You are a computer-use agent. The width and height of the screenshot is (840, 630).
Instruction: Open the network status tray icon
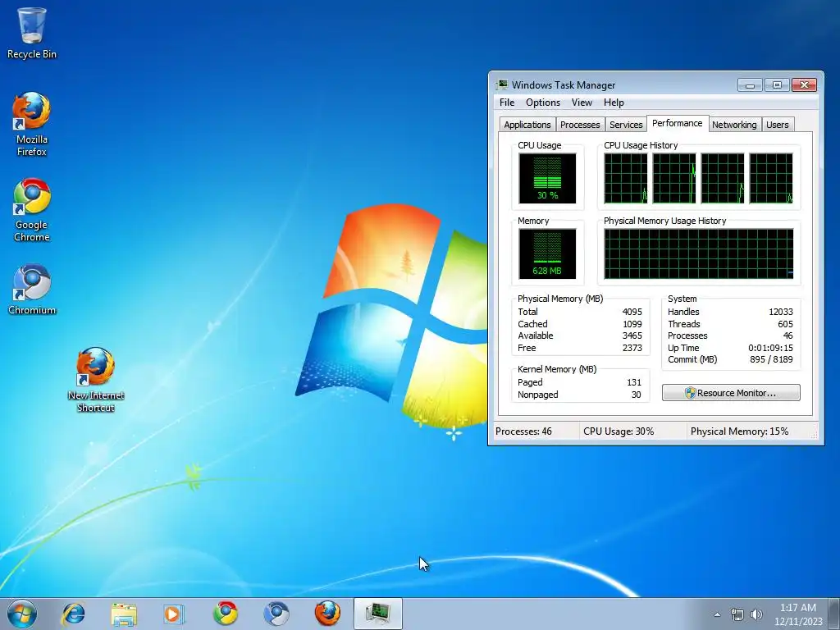[737, 614]
